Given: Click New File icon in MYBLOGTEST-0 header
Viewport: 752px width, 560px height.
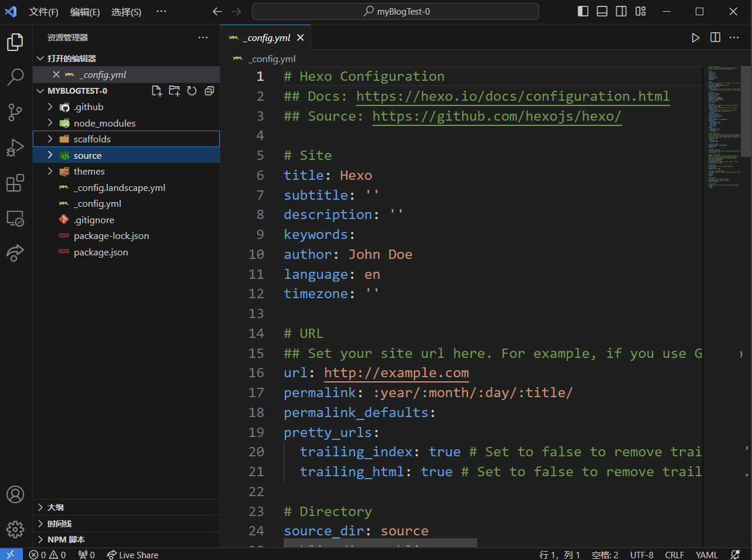Looking at the screenshot, I should point(157,91).
